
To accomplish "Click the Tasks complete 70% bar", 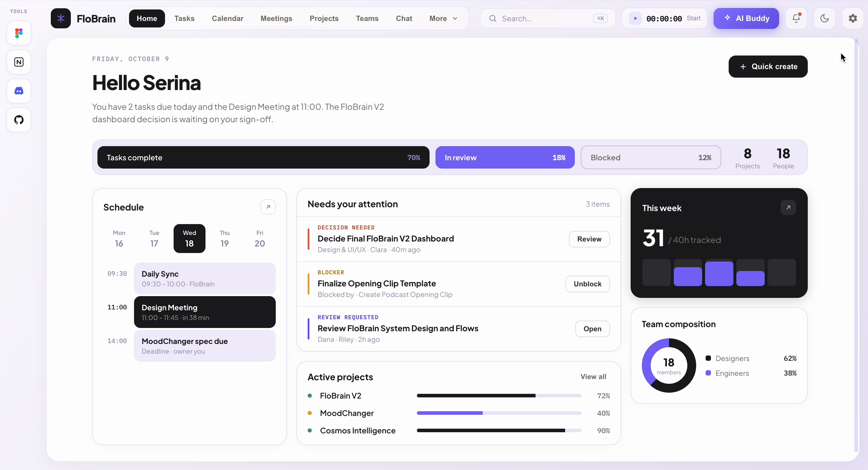I will click(x=263, y=157).
